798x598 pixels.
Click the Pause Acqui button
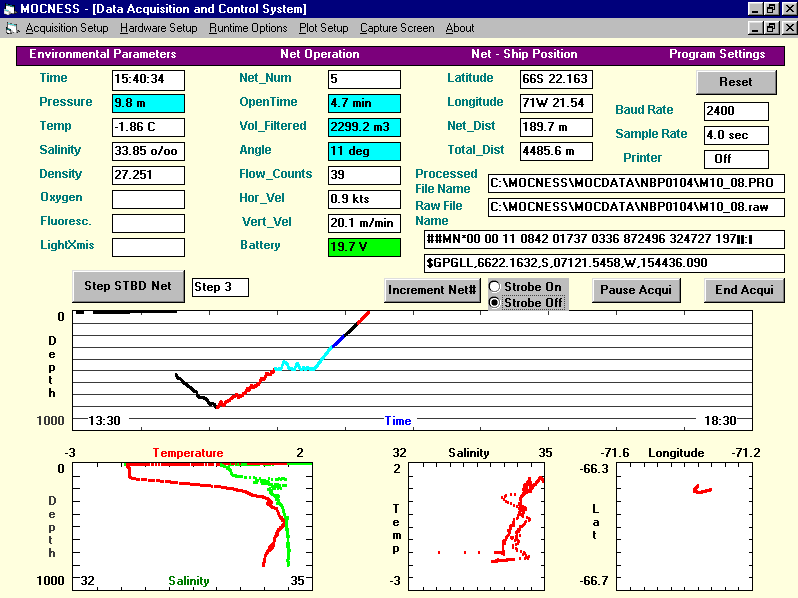tap(636, 290)
